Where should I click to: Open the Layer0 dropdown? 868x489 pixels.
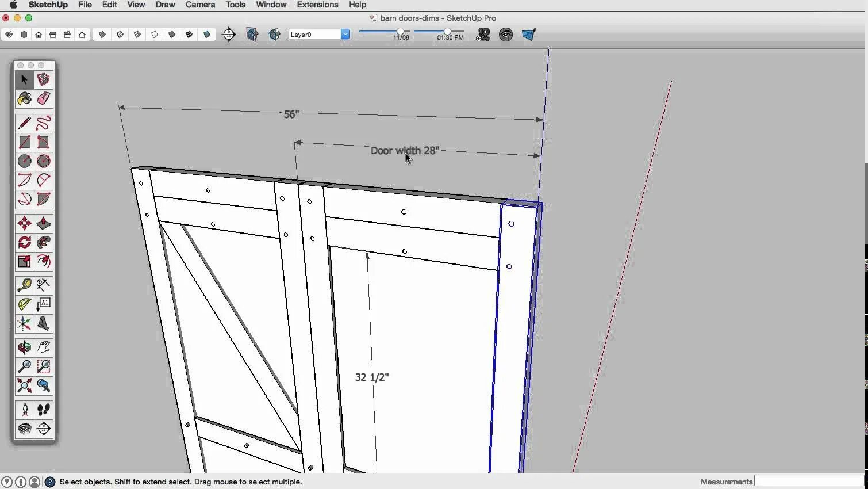pyautogui.click(x=344, y=34)
